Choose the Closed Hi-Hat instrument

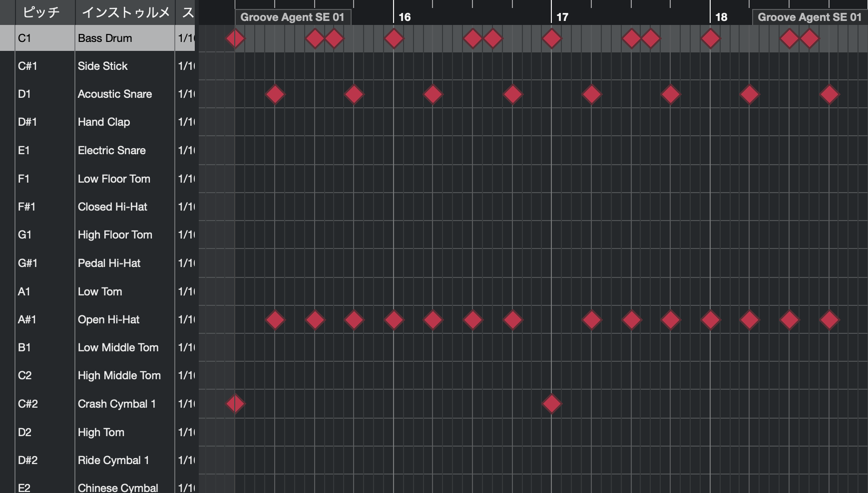click(112, 207)
